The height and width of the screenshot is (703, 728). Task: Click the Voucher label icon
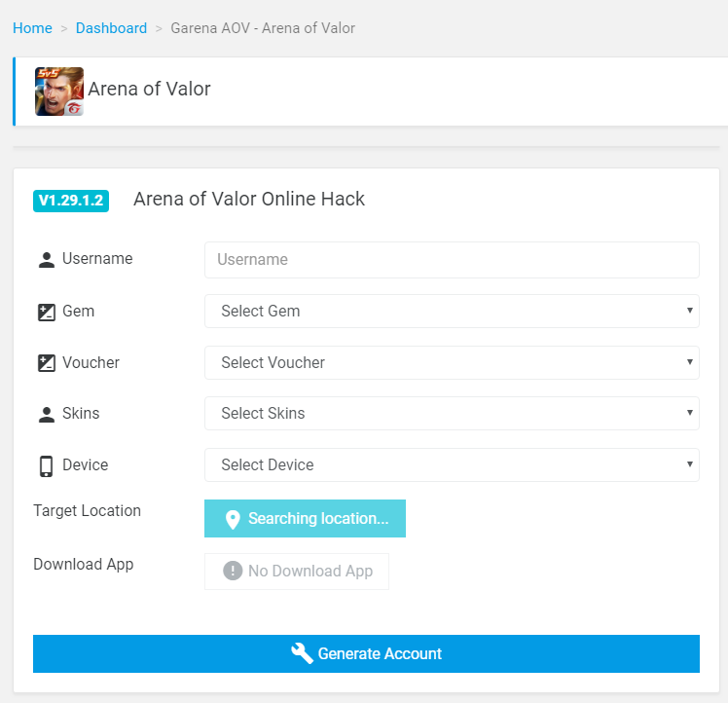(47, 363)
